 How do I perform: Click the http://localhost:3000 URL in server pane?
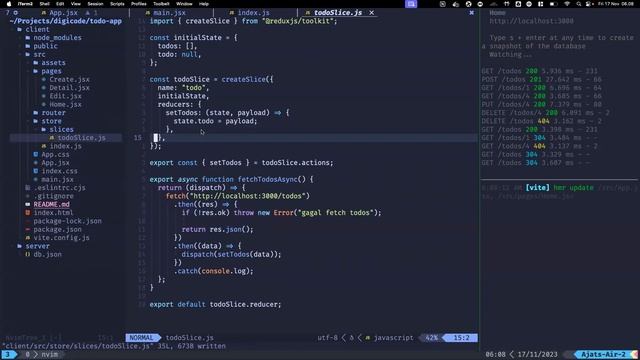point(531,21)
